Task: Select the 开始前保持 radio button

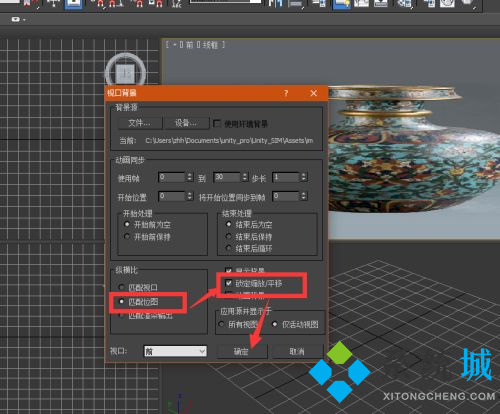Action: point(127,236)
